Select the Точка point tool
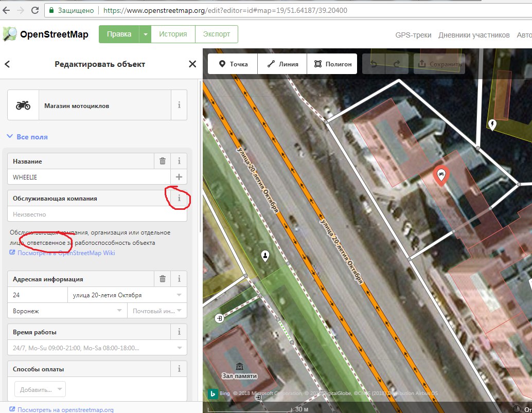This screenshot has width=532, height=413. click(233, 64)
